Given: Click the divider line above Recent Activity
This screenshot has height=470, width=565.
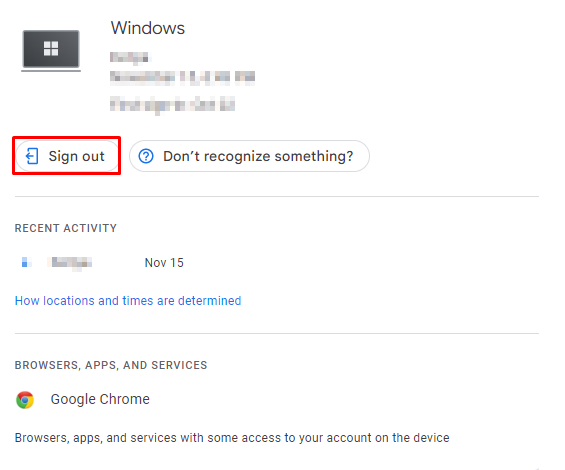Looking at the screenshot, I should pos(277,196).
